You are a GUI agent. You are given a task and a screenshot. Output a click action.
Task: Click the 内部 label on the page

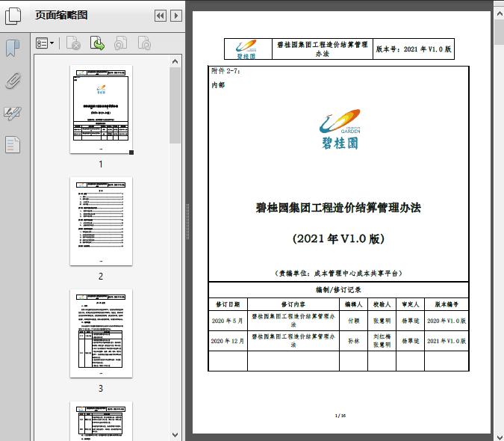pos(218,85)
